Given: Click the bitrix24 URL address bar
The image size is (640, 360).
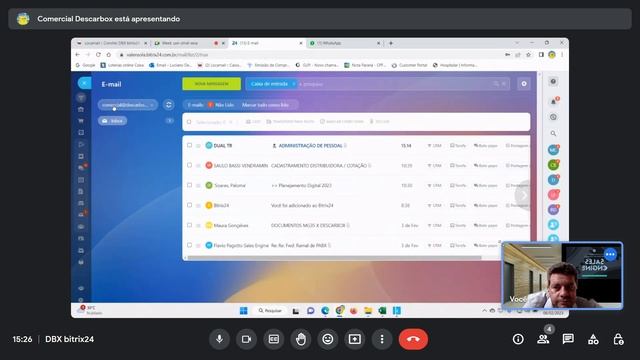Looking at the screenshot, I should click(310, 55).
